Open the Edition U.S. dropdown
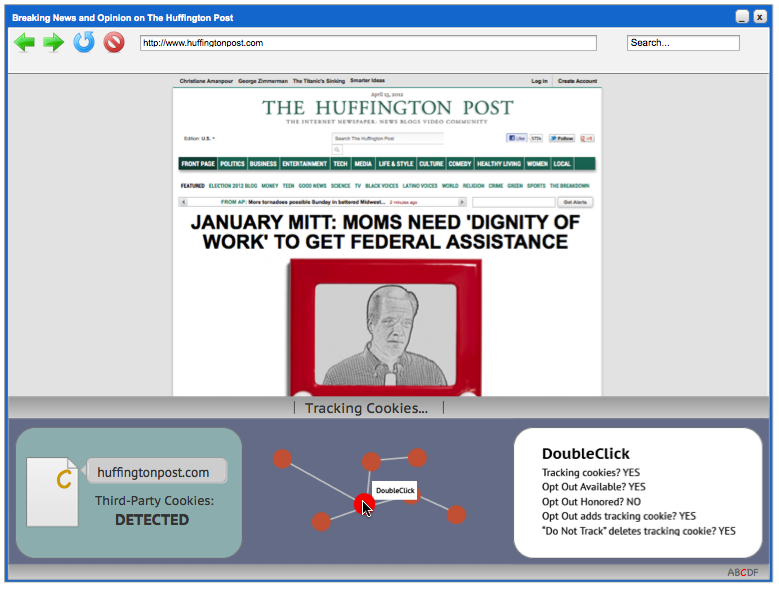Image resolution: width=779 pixels, height=590 pixels. (x=199, y=139)
